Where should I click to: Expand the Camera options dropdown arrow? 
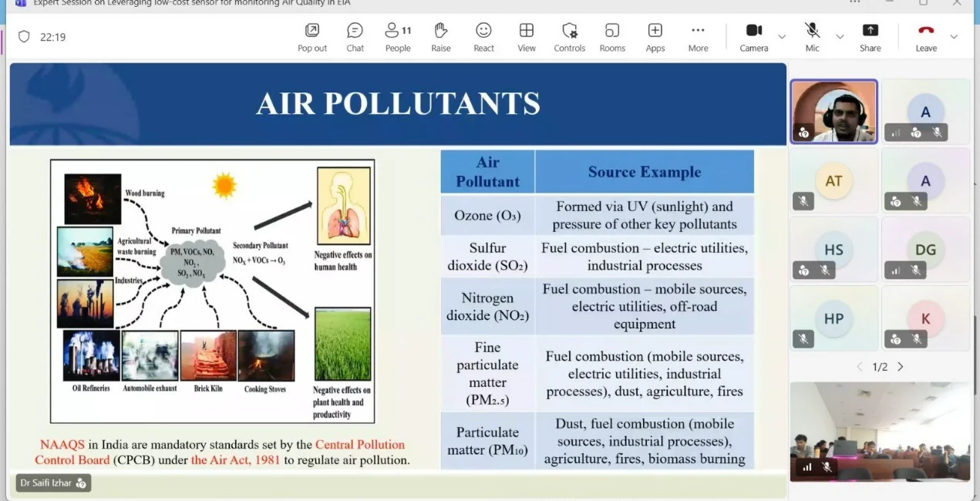coord(781,36)
